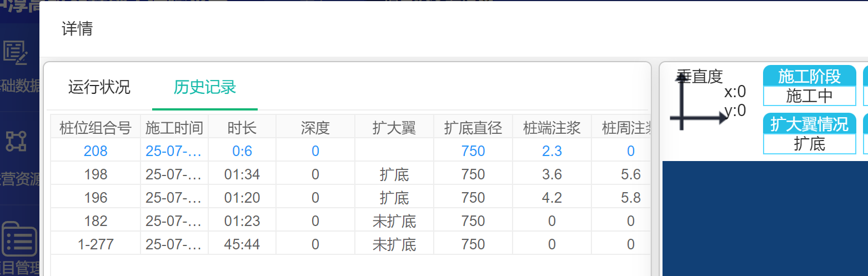Click the 基础数据 sidebar icon

[x=16, y=53]
